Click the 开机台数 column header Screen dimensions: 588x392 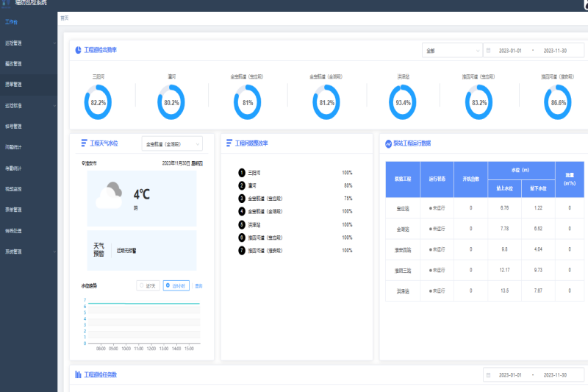pos(471,179)
